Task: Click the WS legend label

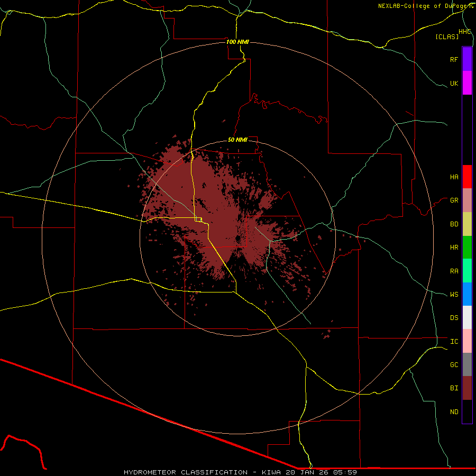Action: pos(454,295)
